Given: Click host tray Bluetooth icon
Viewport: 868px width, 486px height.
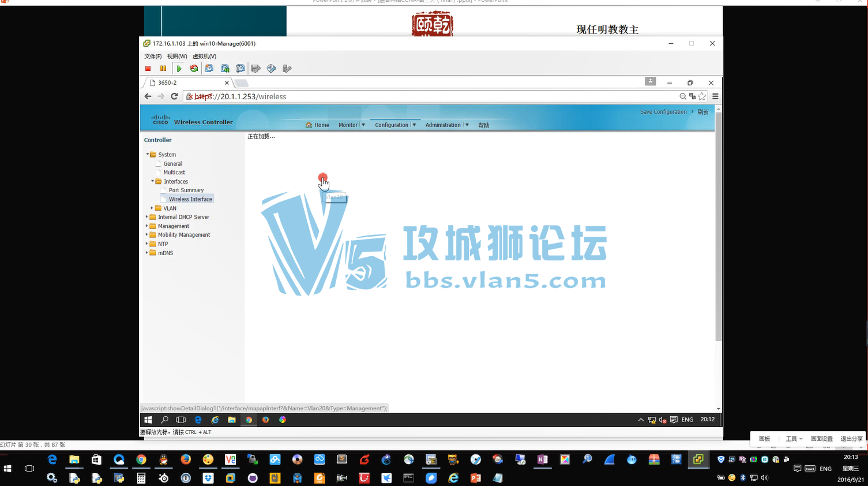Looking at the screenshot, I should (743, 477).
